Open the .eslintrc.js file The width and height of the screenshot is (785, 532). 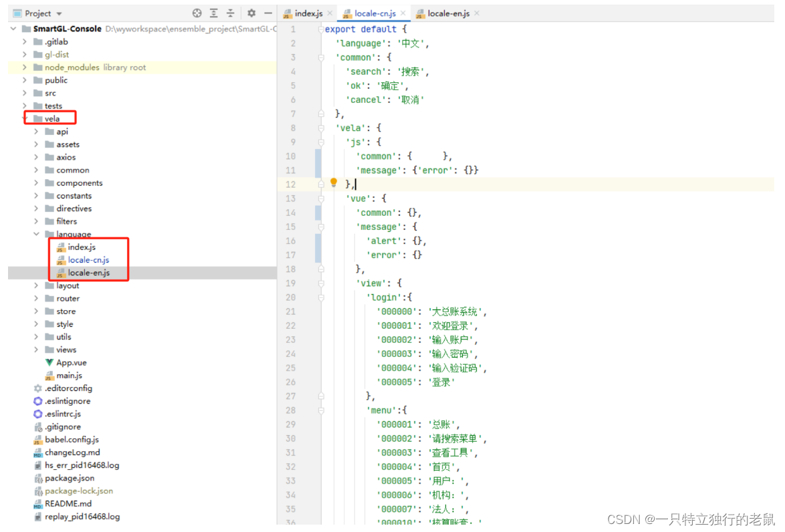(63, 414)
